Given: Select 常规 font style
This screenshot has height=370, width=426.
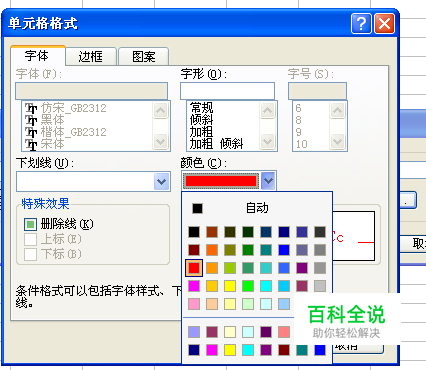Looking at the screenshot, I should click(202, 108).
